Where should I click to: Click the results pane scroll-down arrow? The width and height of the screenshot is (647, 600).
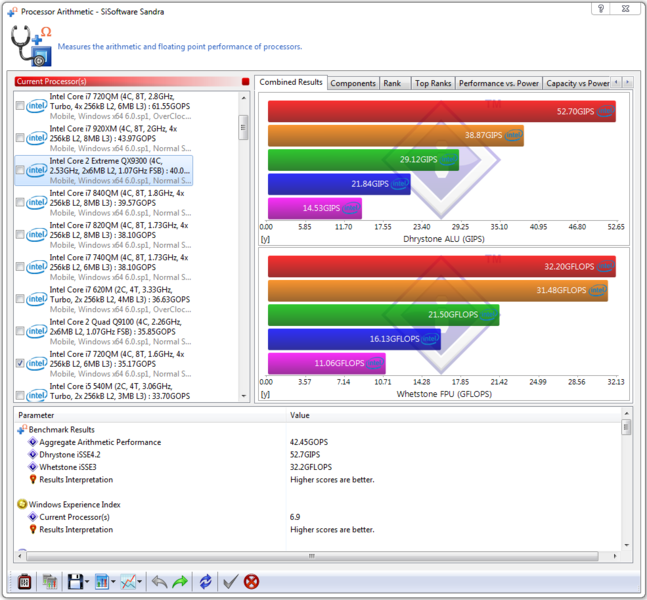point(626,545)
